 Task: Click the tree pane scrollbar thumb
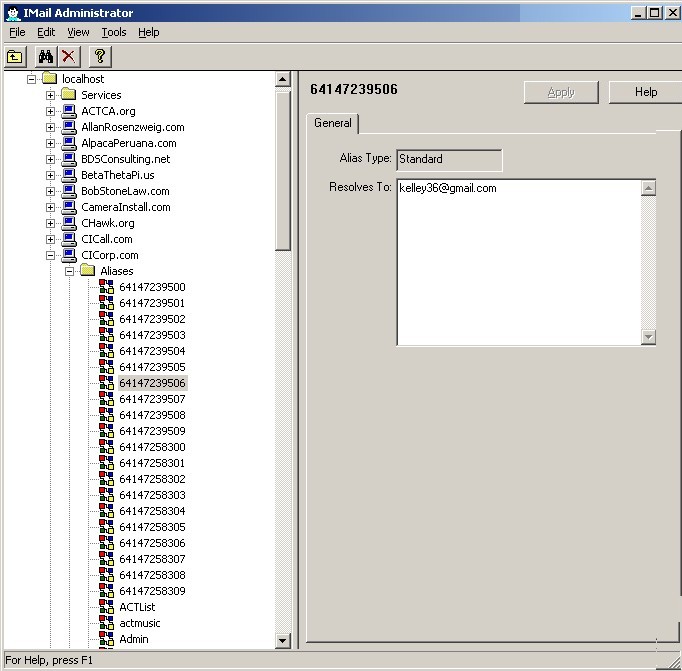coord(283,169)
